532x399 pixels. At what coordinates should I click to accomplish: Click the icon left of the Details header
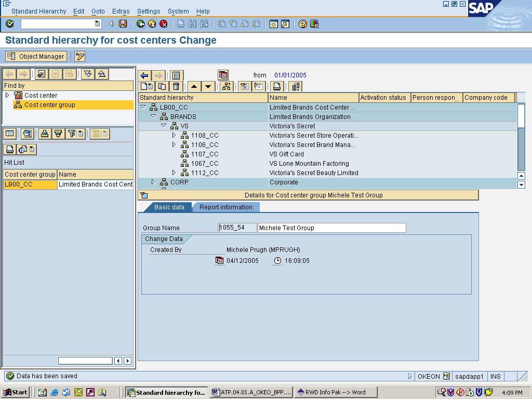(x=144, y=195)
